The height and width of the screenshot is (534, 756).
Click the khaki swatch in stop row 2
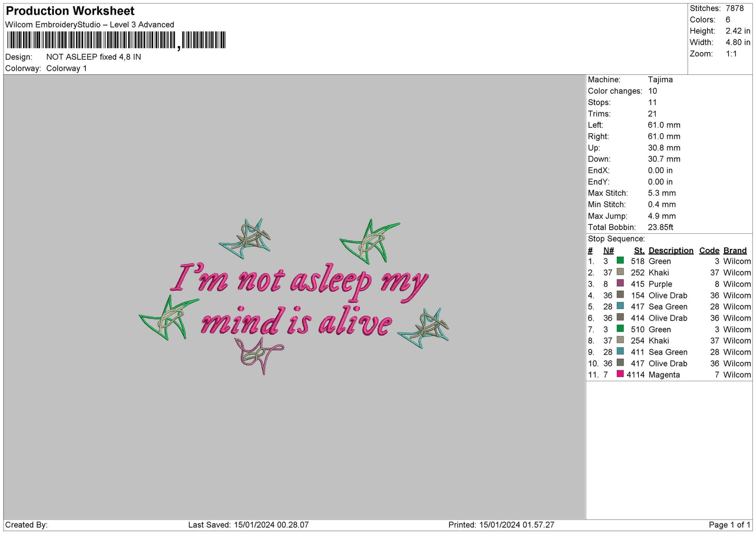click(620, 272)
